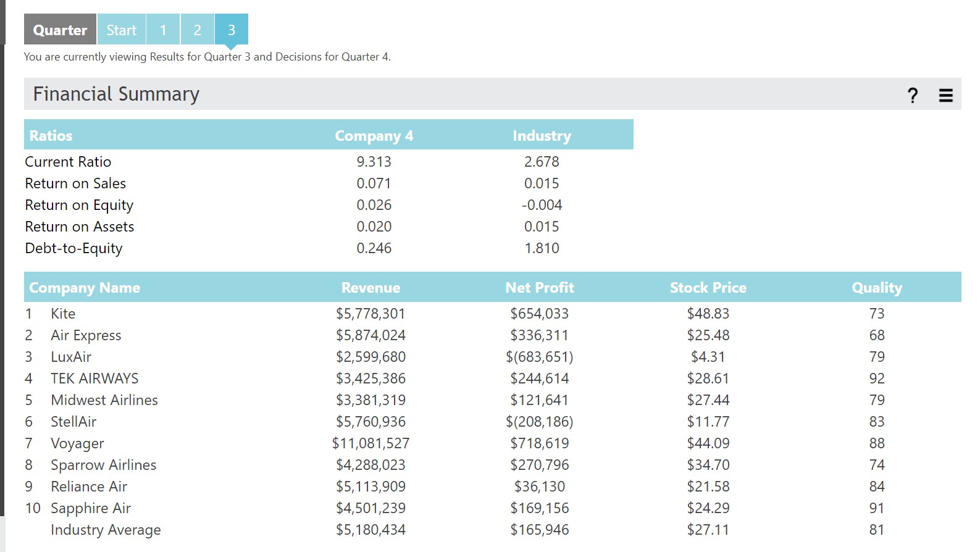Click the Net Profit column header
The width and height of the screenshot is (980, 552).
[540, 288]
